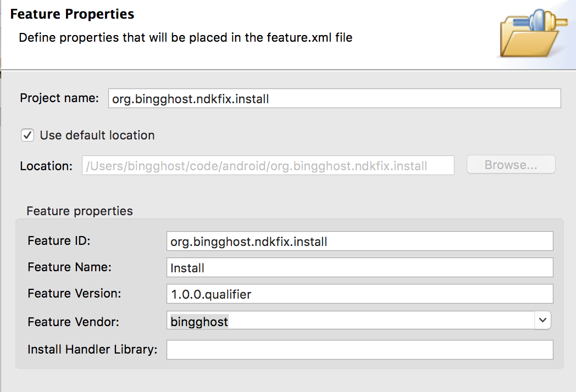Focus the Project name text field
The width and height of the screenshot is (576, 392).
[x=334, y=98]
